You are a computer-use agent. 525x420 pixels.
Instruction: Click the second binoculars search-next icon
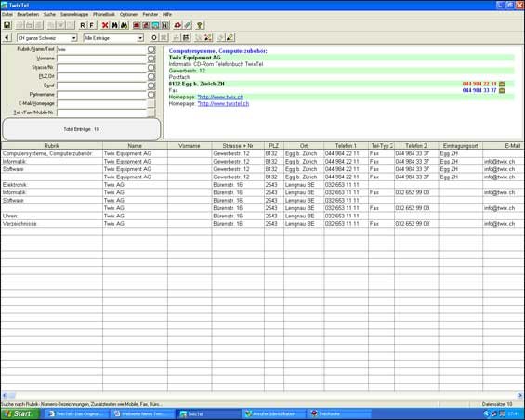125,25
